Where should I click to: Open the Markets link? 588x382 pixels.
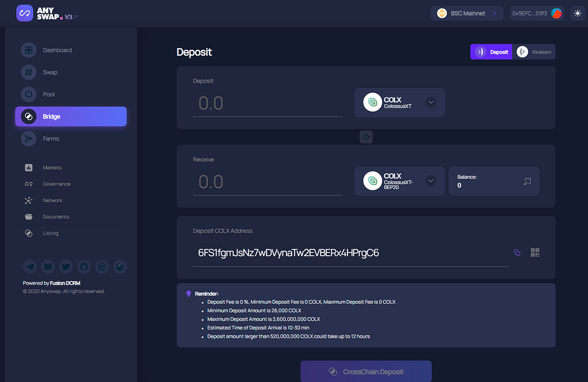click(x=52, y=167)
